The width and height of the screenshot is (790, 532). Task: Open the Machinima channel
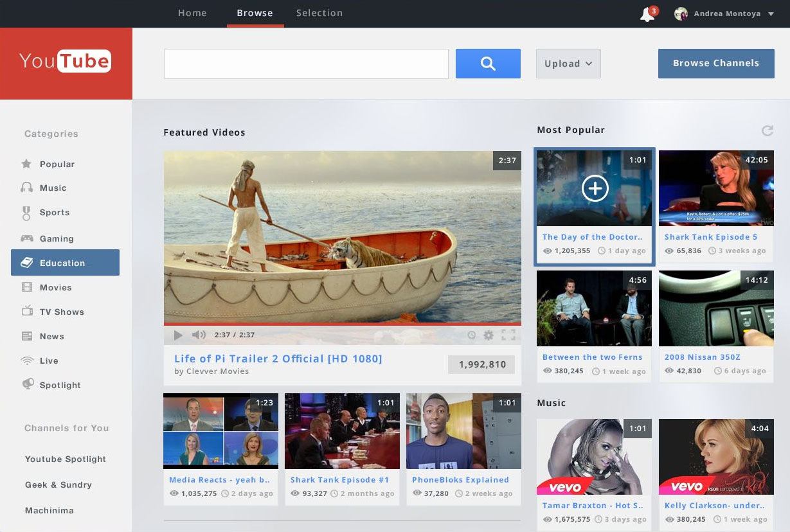point(49,511)
